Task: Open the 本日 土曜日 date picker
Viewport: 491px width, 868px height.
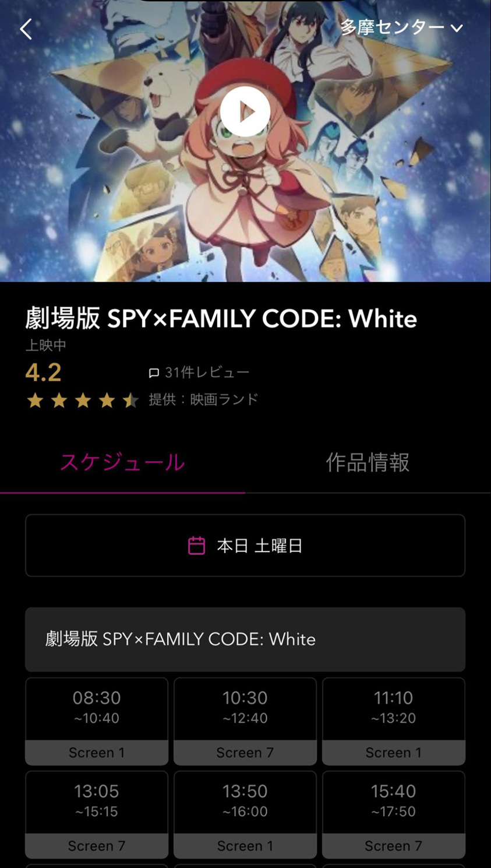Action: pyautogui.click(x=245, y=546)
